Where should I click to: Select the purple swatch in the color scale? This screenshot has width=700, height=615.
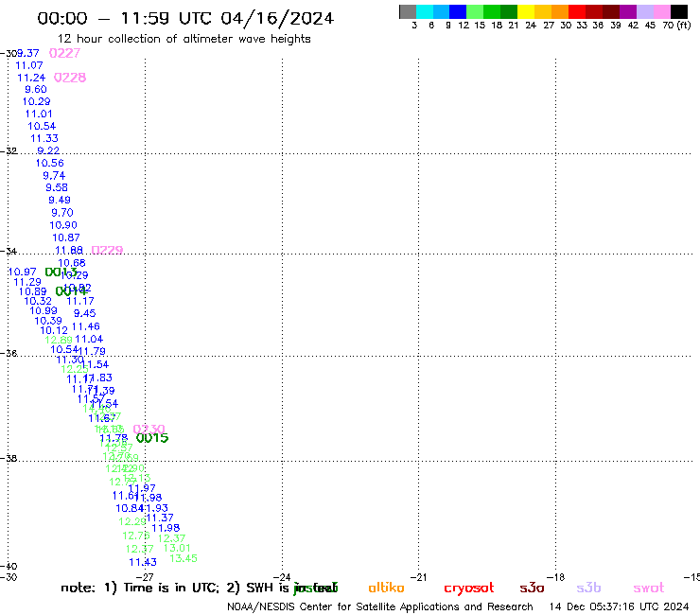[x=628, y=11]
